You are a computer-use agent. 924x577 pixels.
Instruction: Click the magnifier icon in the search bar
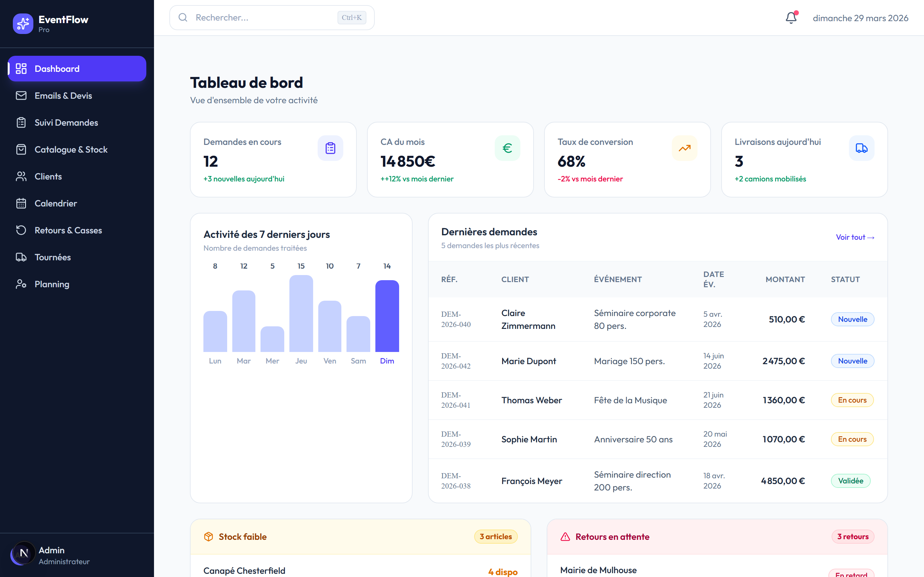183,18
